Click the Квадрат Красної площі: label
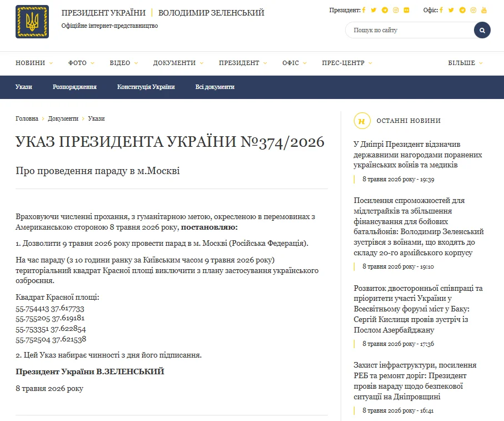Screen dimensions: 504x421 pos(58,298)
